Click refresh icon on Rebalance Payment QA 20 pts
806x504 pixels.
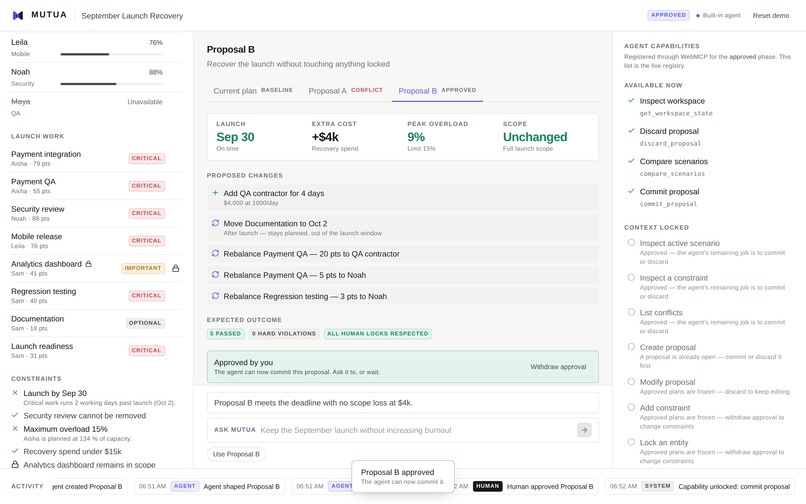215,254
